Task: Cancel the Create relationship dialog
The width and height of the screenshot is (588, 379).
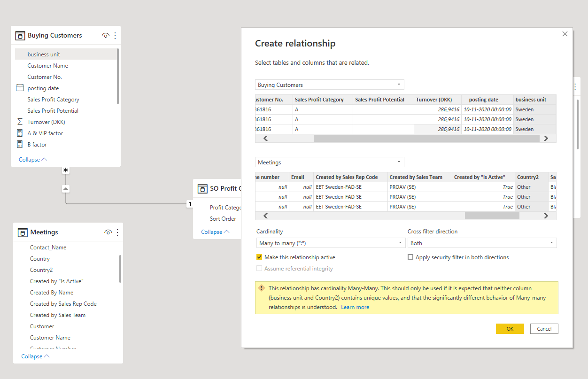Action: coord(544,329)
